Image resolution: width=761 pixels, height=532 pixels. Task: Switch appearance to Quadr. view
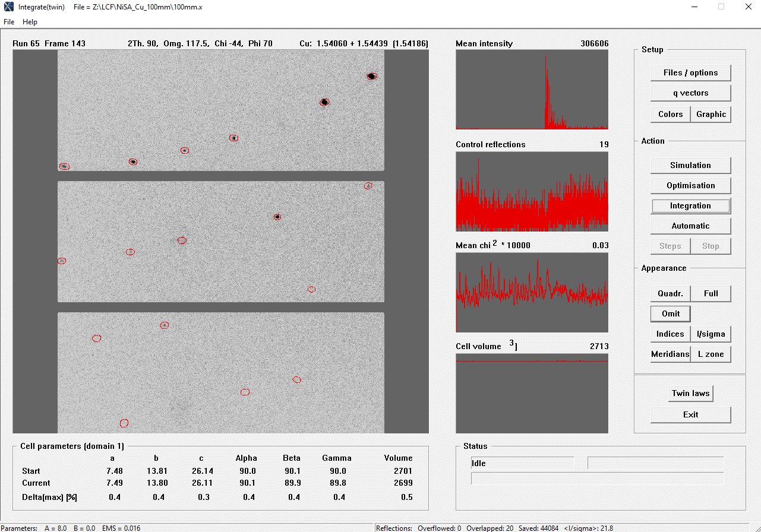click(x=670, y=293)
